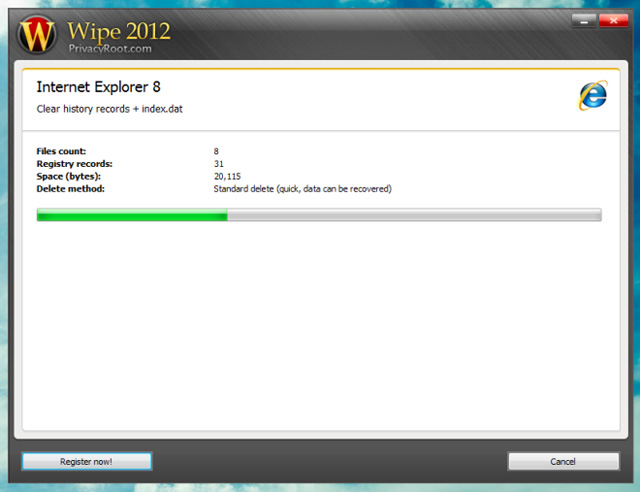Click the Register now! button

pos(87,461)
